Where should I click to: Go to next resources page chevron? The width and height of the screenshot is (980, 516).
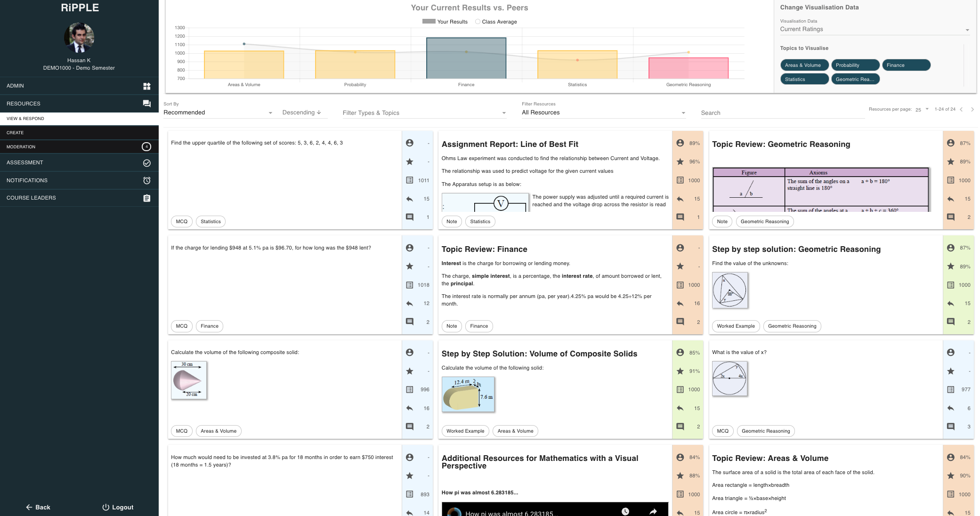(972, 109)
